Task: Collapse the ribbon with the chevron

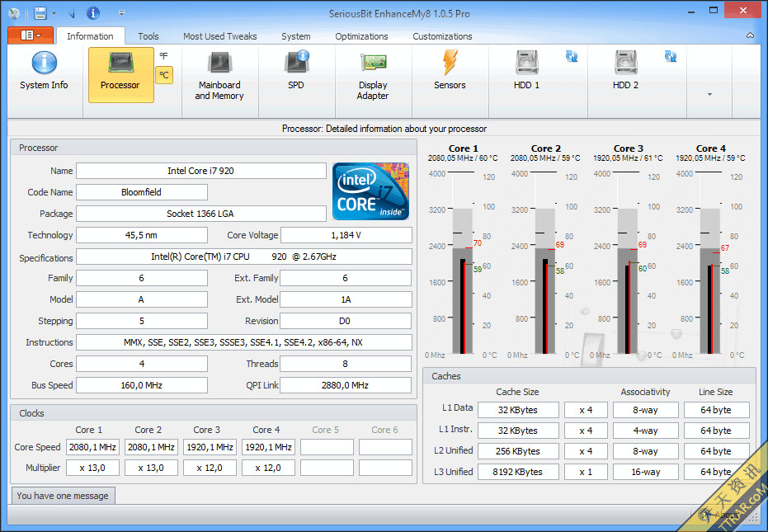Action: tap(750, 36)
